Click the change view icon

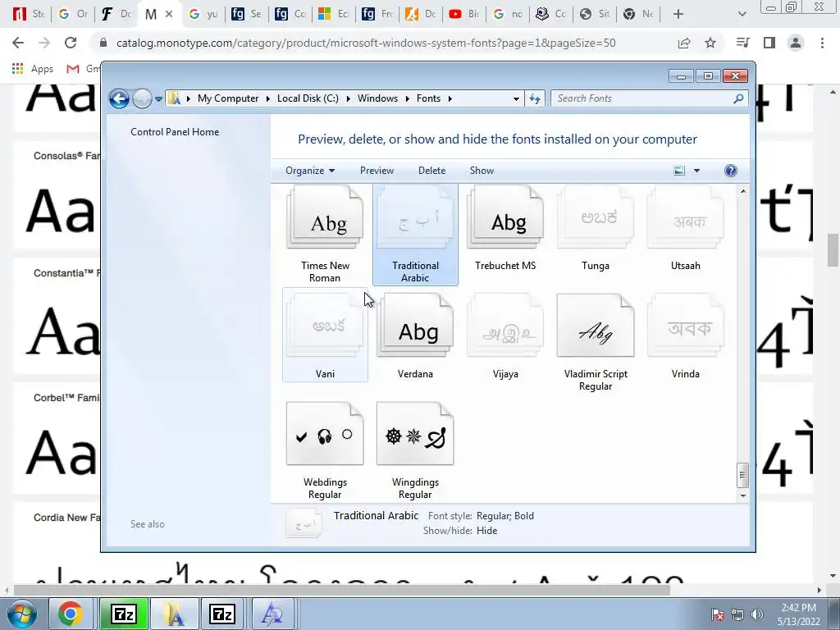point(679,171)
